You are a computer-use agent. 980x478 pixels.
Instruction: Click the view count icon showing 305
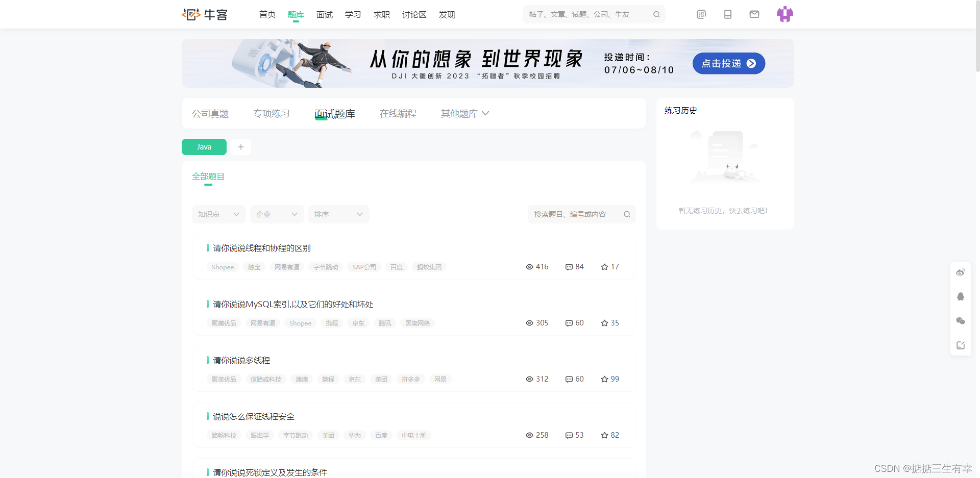click(529, 323)
